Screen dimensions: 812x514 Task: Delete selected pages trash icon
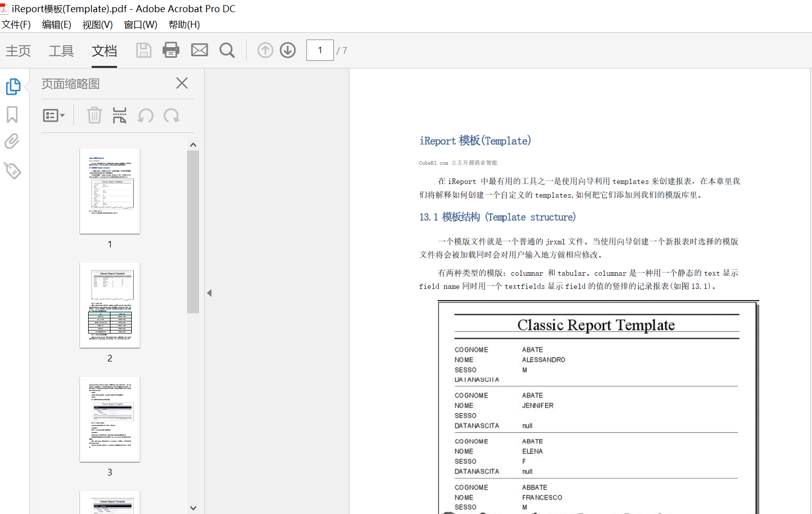94,116
